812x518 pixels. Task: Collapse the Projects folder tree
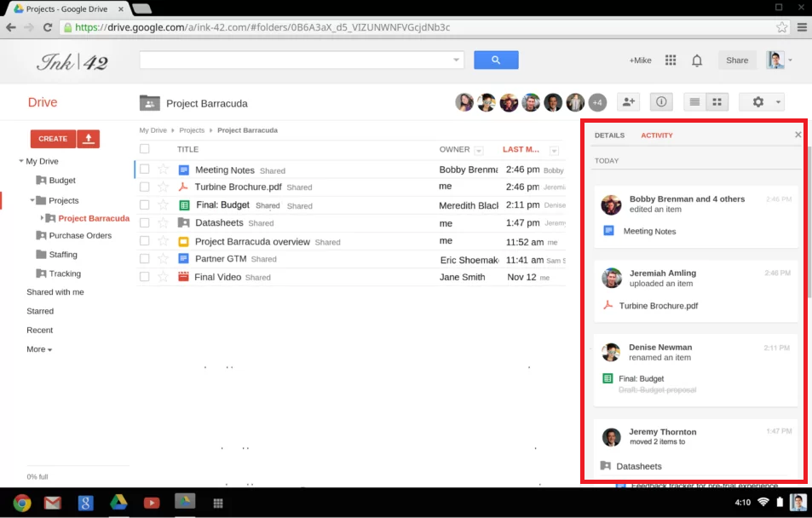click(x=32, y=200)
